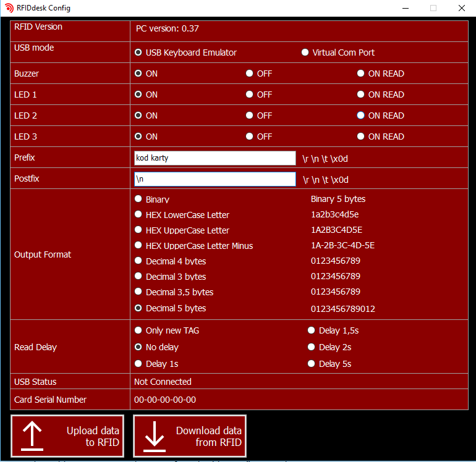476x462 pixels.
Task: Select Virtual Com Port USB mode
Action: click(305, 52)
